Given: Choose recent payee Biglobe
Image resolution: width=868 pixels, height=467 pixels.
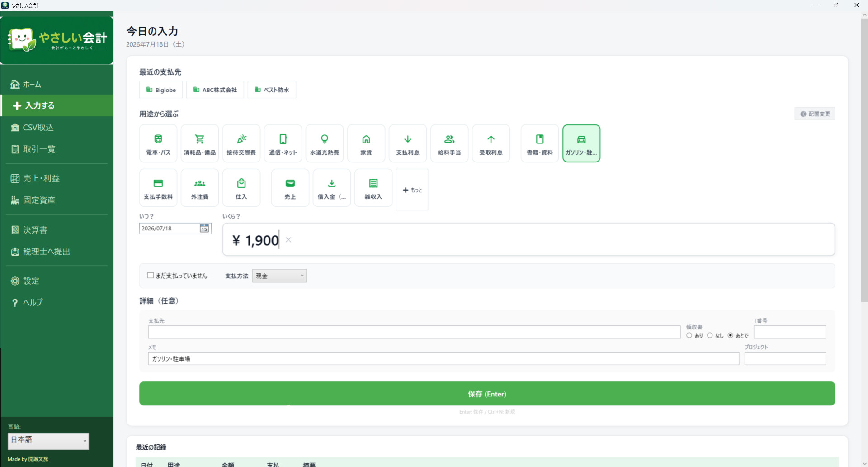Looking at the screenshot, I should pos(161,90).
